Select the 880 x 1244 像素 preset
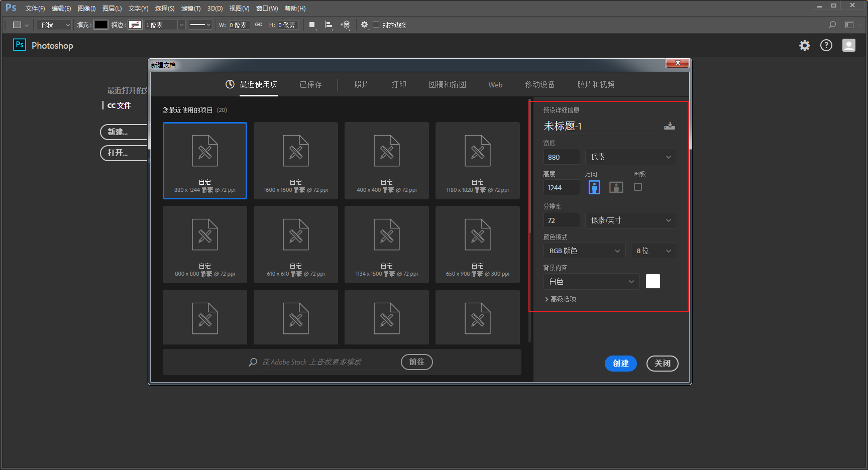868x470 pixels. click(x=205, y=161)
